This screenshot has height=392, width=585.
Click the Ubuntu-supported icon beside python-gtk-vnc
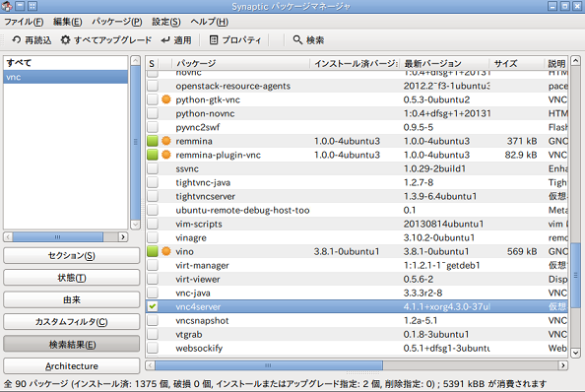coord(166,99)
